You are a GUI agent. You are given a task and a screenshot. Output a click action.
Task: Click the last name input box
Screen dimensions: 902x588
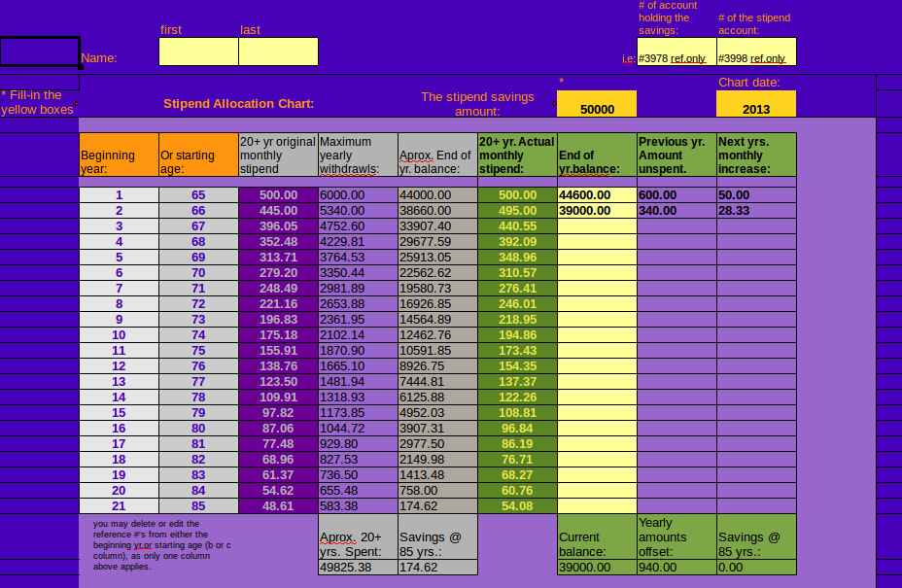point(278,52)
